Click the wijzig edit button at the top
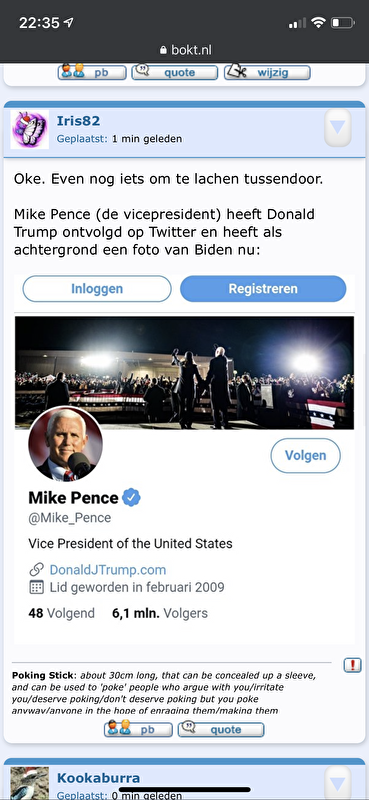Screen dimensions: 369x800 tap(267, 72)
